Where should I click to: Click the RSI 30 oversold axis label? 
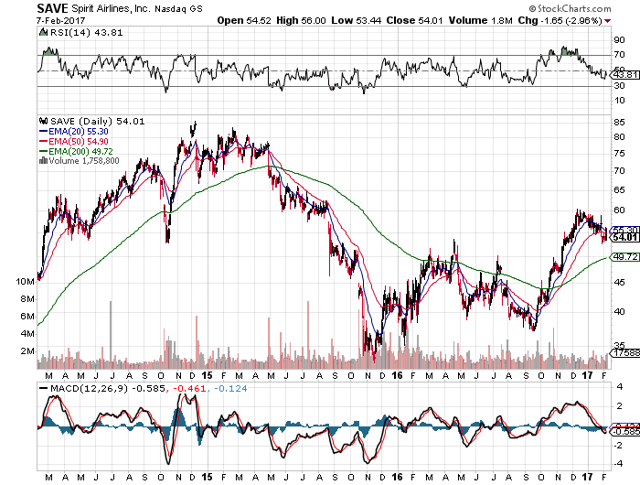click(619, 86)
